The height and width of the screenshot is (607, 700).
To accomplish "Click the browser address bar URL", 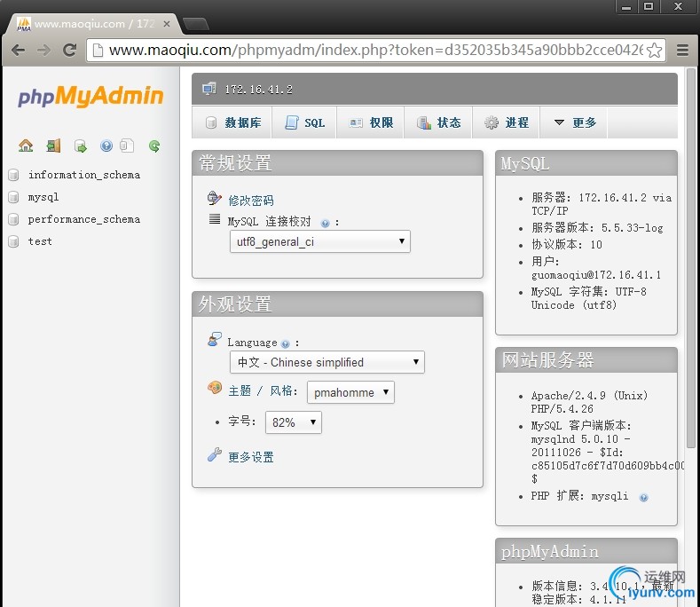I will (x=375, y=50).
